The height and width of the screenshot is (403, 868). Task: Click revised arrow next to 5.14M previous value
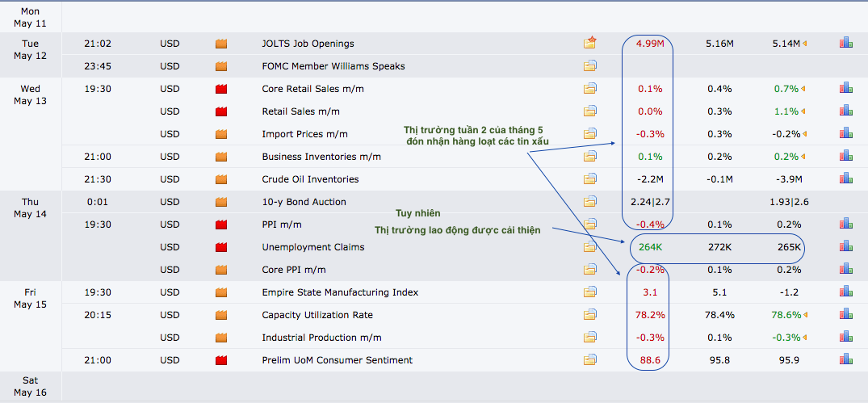pos(804,44)
